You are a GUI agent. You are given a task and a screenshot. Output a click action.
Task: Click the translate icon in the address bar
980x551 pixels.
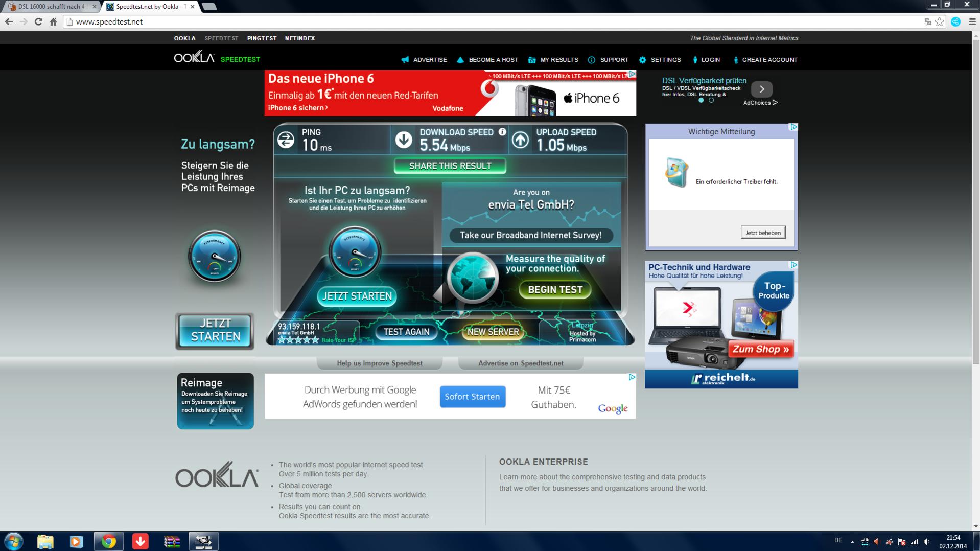(928, 21)
